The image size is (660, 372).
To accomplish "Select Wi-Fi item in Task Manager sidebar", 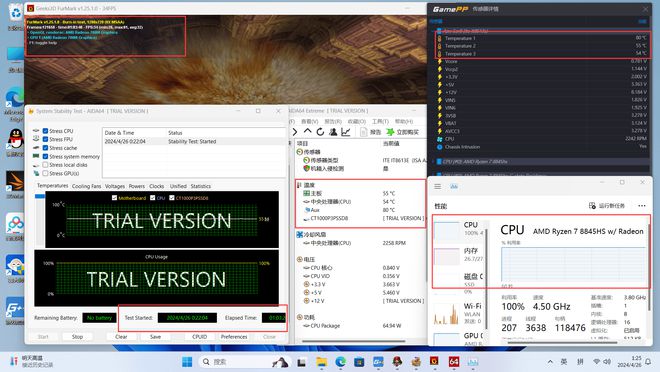I will [x=459, y=314].
